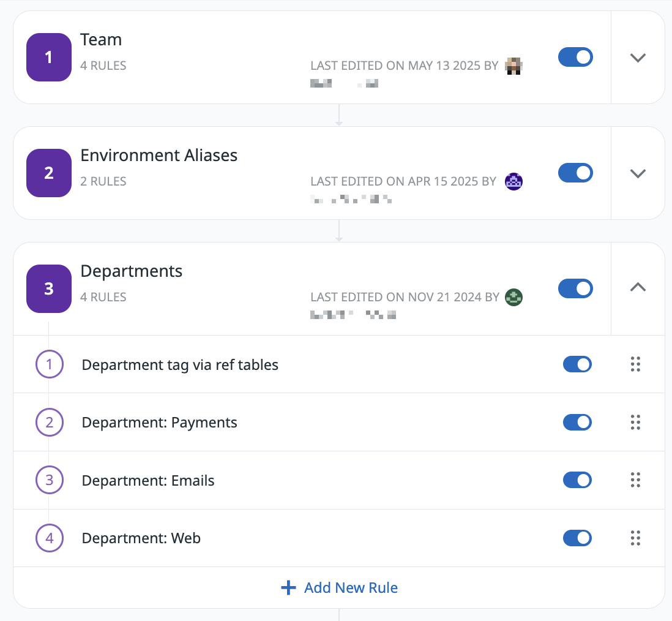
Task: Click the purple number 1 Team badge
Action: click(49, 58)
